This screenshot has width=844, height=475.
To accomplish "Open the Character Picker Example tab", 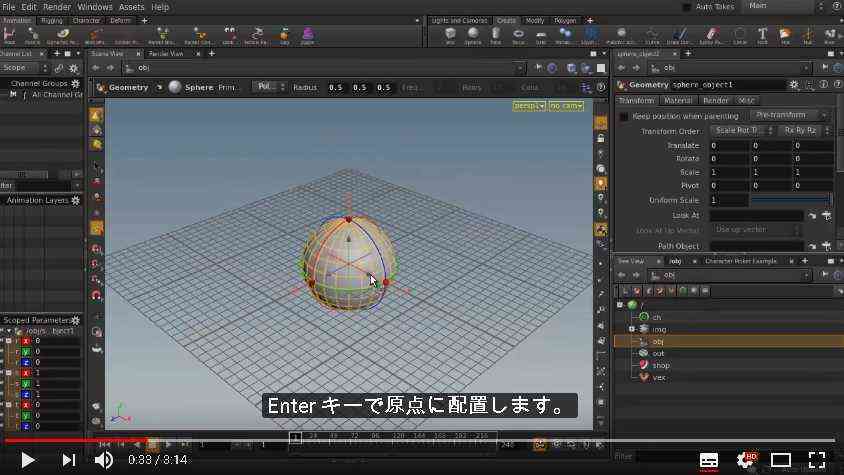I will [741, 261].
